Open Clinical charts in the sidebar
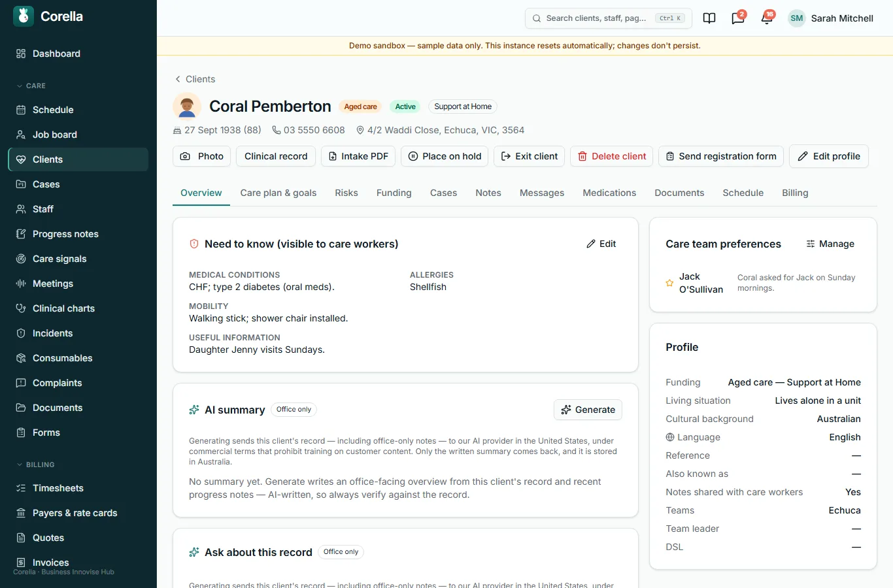 point(78,308)
